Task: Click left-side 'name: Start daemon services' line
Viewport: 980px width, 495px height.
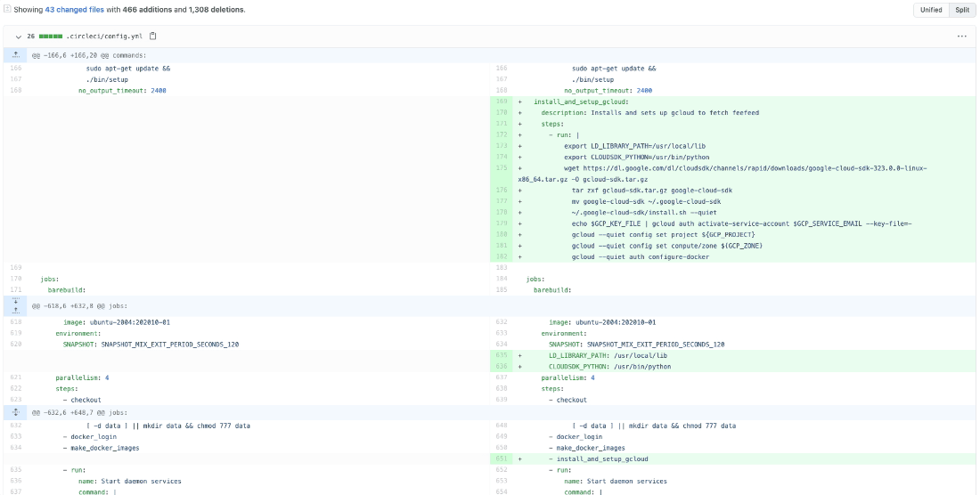Action: click(x=129, y=482)
